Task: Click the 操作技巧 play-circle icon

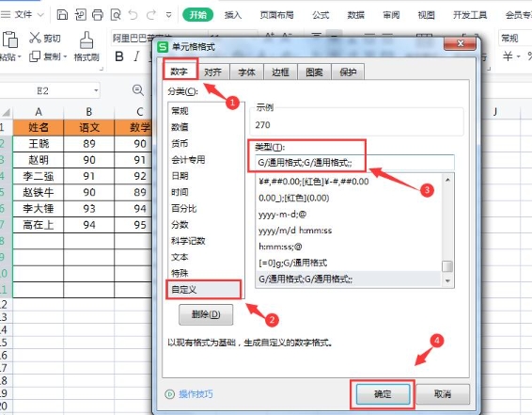Action: [x=169, y=394]
